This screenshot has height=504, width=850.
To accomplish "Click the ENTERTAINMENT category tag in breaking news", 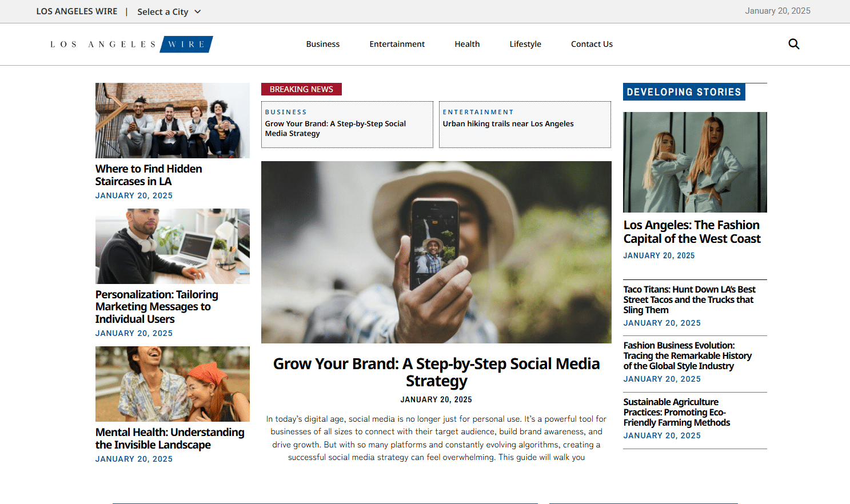I will tap(478, 112).
